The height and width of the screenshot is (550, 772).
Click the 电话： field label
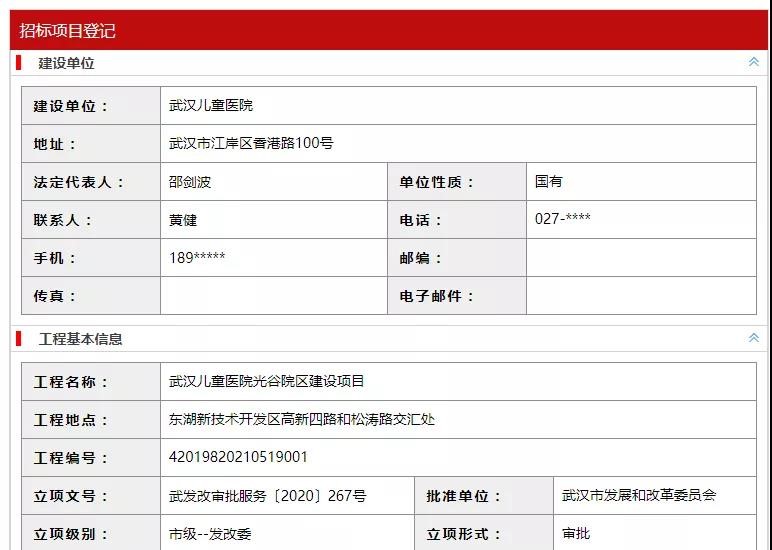pyautogui.click(x=421, y=220)
